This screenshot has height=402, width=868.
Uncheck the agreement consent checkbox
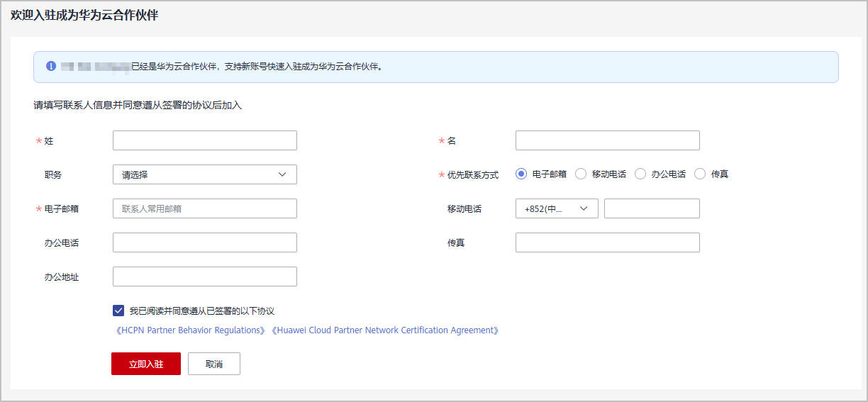[118, 311]
